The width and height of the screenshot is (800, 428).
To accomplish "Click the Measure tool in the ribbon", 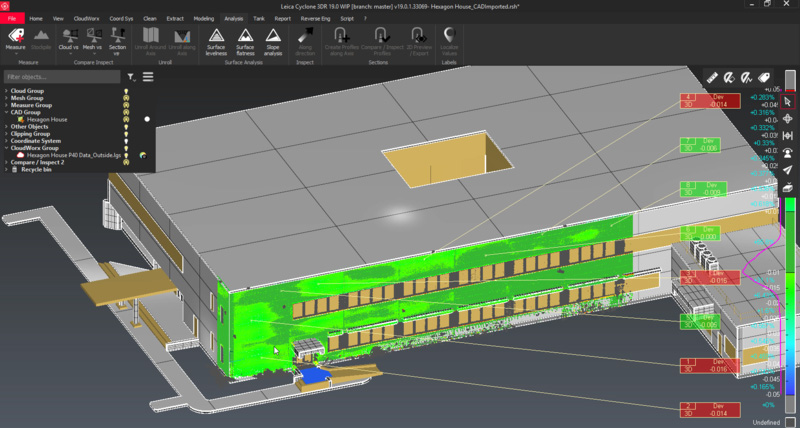I will point(15,39).
